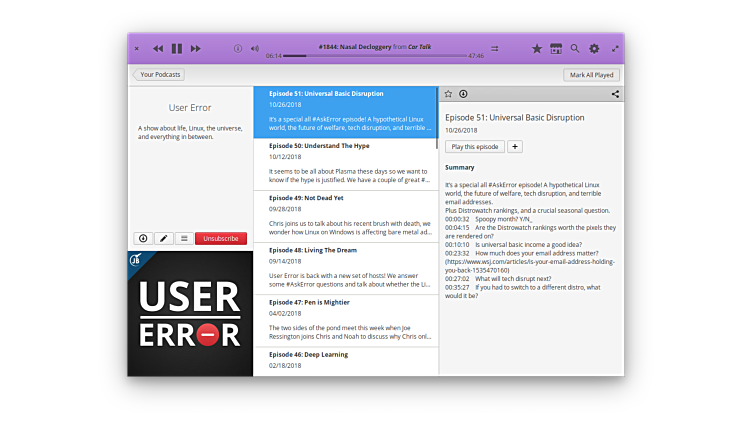The height and width of the screenshot is (423, 752).
Task: Rewind the current episode
Action: click(x=158, y=48)
